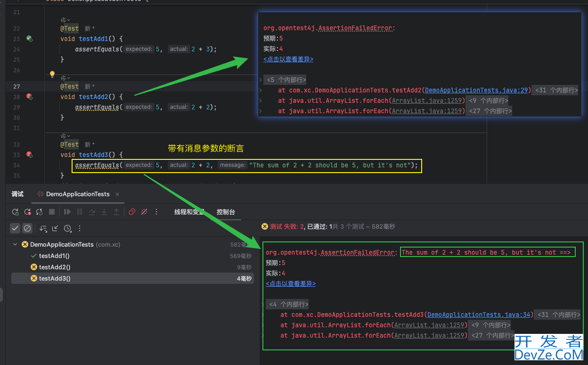
Task: Toggle auto-test in the debug toolbar
Action: [x=40, y=212]
